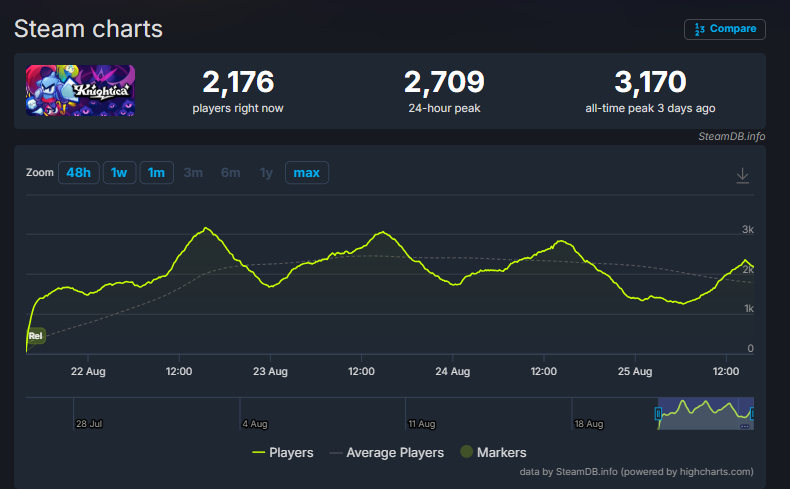Image resolution: width=790 pixels, height=489 pixels.
Task: Click the 2,176 players right now stat
Action: (x=238, y=91)
